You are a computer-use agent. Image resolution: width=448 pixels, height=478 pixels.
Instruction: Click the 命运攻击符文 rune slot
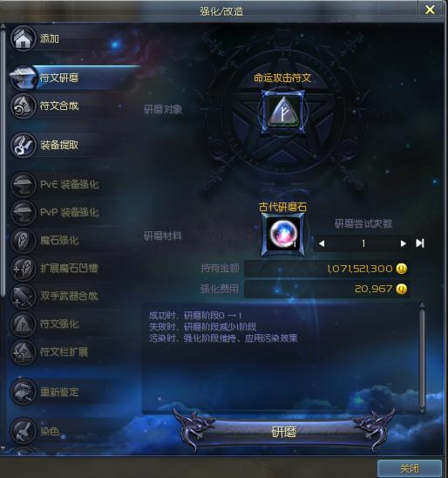click(x=283, y=113)
